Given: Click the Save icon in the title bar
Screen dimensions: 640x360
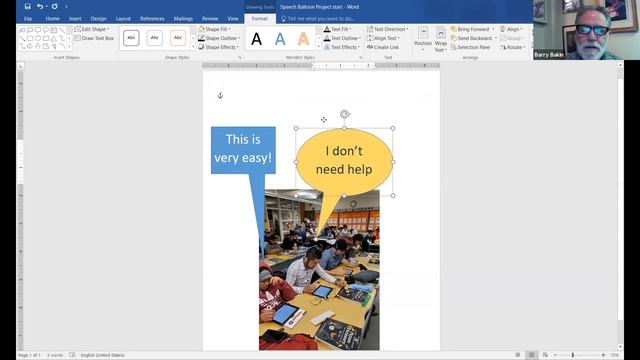Looking at the screenshot, I should pyautogui.click(x=27, y=7).
